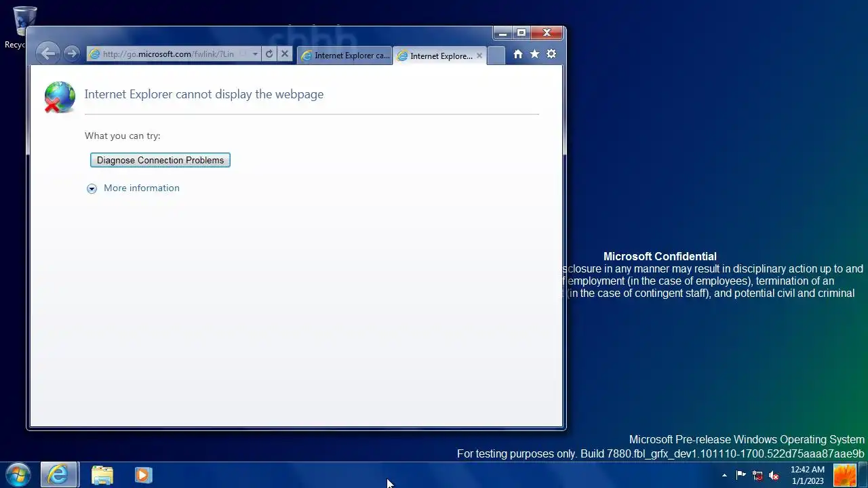Open Action Center flag tray icon
868x488 pixels.
pyautogui.click(x=741, y=475)
